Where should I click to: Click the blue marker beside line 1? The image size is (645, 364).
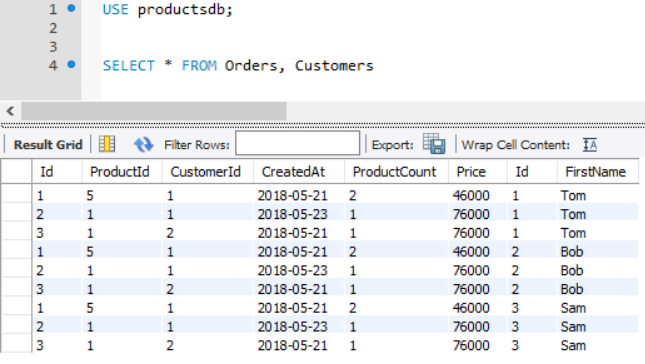click(71, 8)
